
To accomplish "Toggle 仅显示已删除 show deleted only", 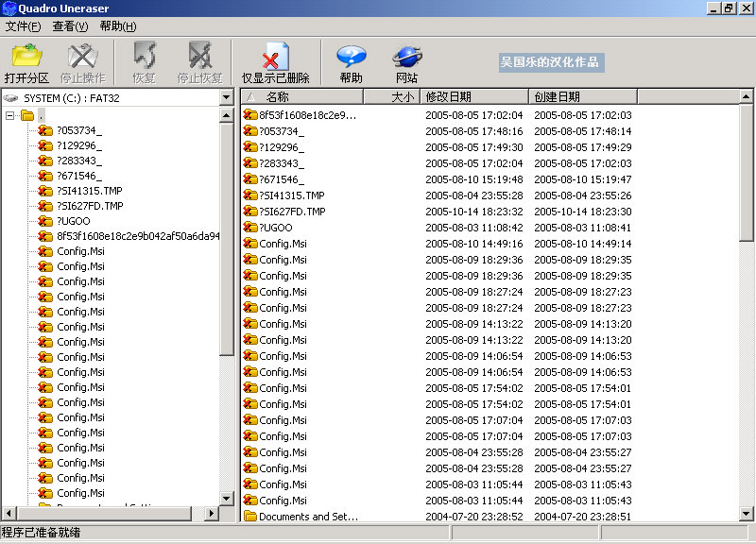I will pyautogui.click(x=275, y=63).
